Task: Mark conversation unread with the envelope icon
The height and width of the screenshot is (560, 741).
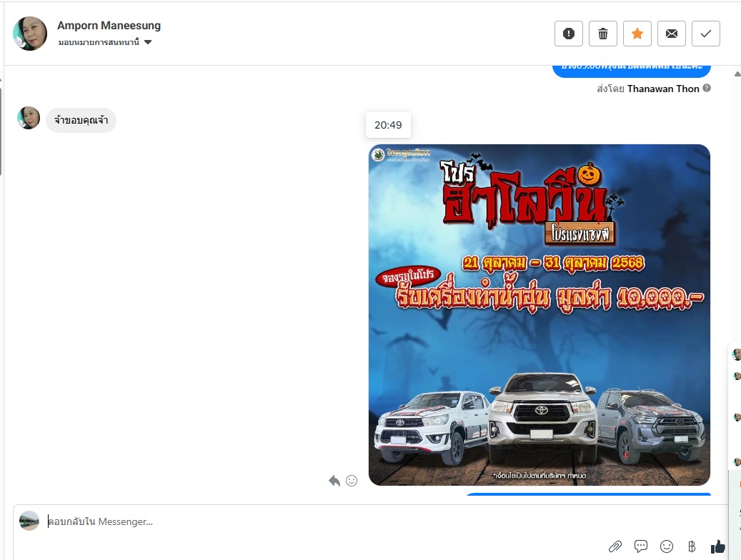Action: coord(672,34)
